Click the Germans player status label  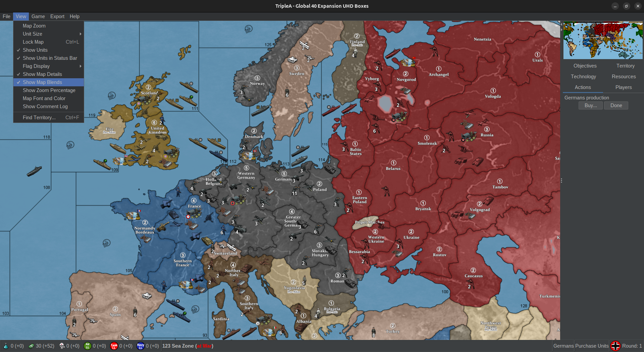563,346
